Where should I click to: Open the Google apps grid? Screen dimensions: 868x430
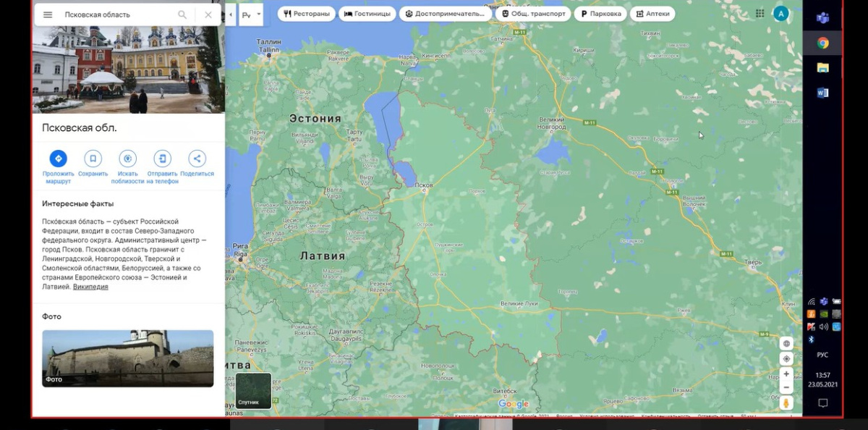[x=759, y=13]
